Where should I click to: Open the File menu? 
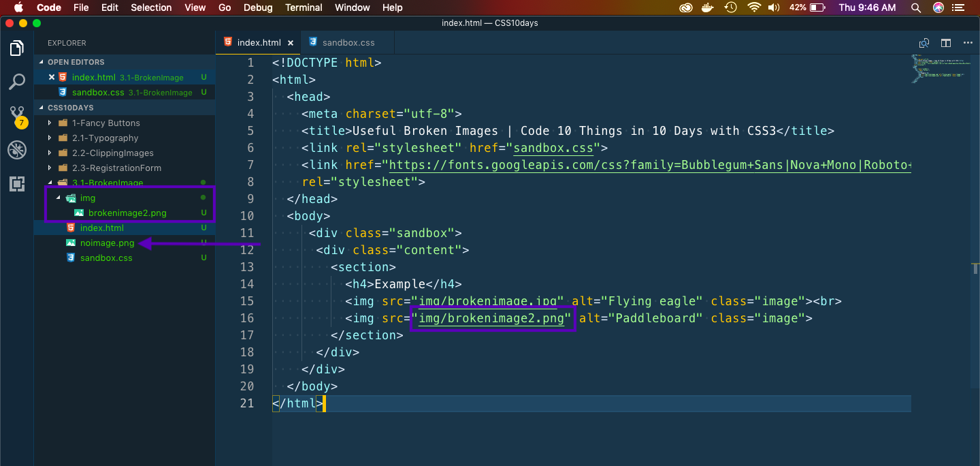click(x=81, y=7)
